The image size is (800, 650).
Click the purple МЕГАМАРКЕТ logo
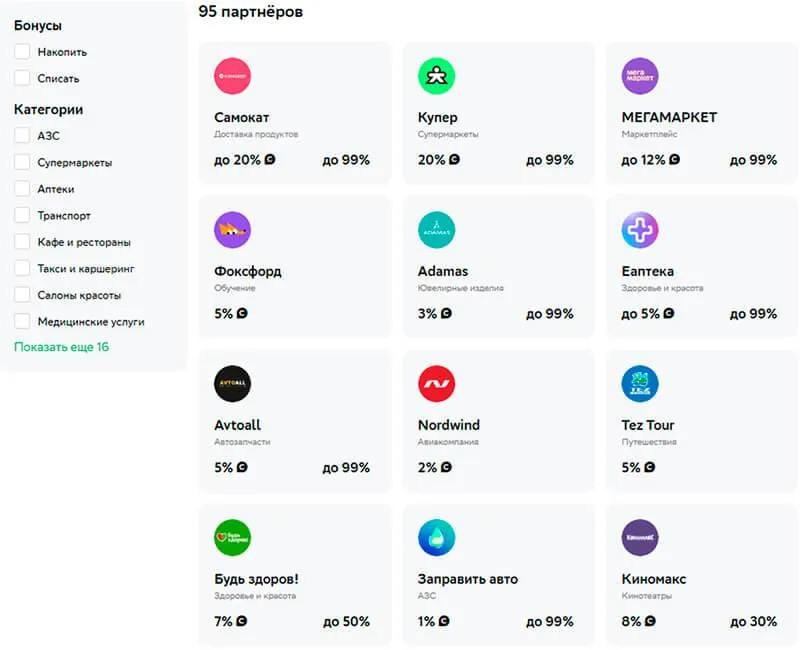click(640, 76)
